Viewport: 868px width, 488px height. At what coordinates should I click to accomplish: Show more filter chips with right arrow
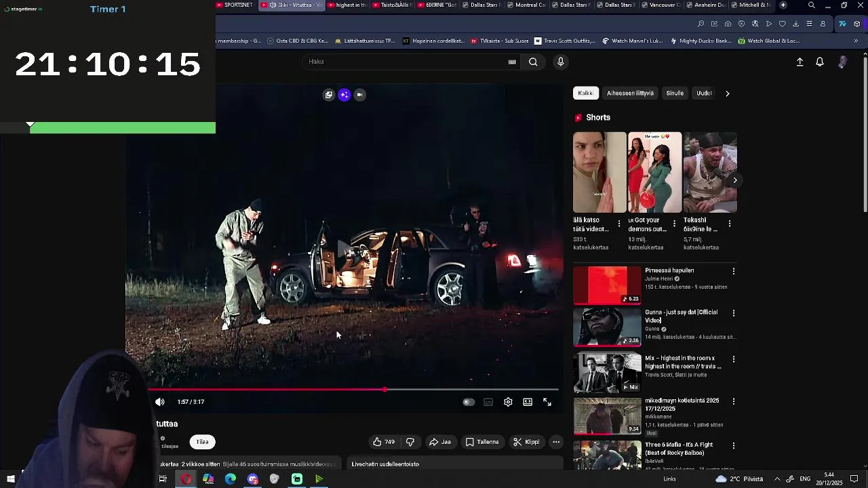[727, 94]
